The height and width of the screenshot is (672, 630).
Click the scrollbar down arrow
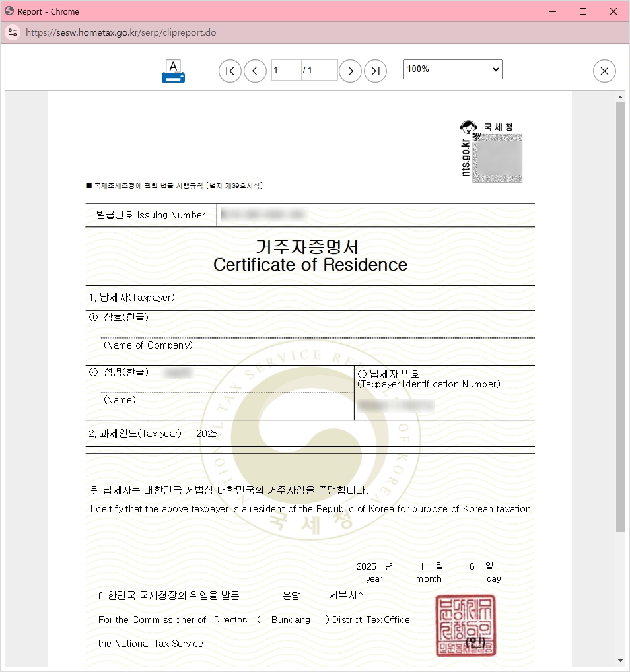click(620, 661)
